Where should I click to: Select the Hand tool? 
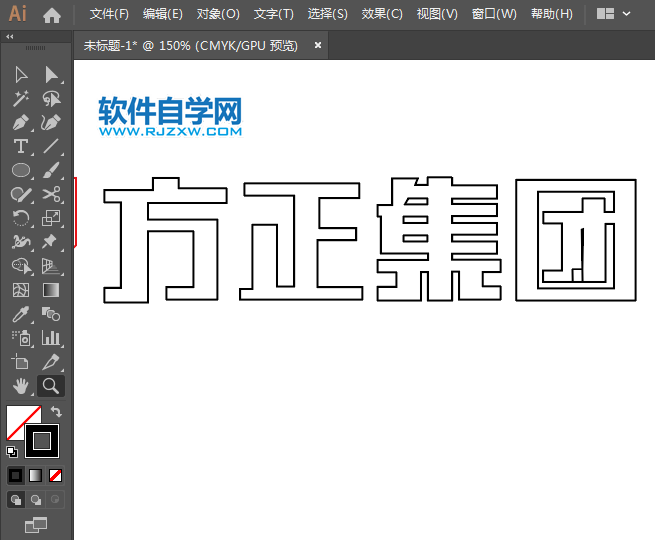[x=21, y=386]
